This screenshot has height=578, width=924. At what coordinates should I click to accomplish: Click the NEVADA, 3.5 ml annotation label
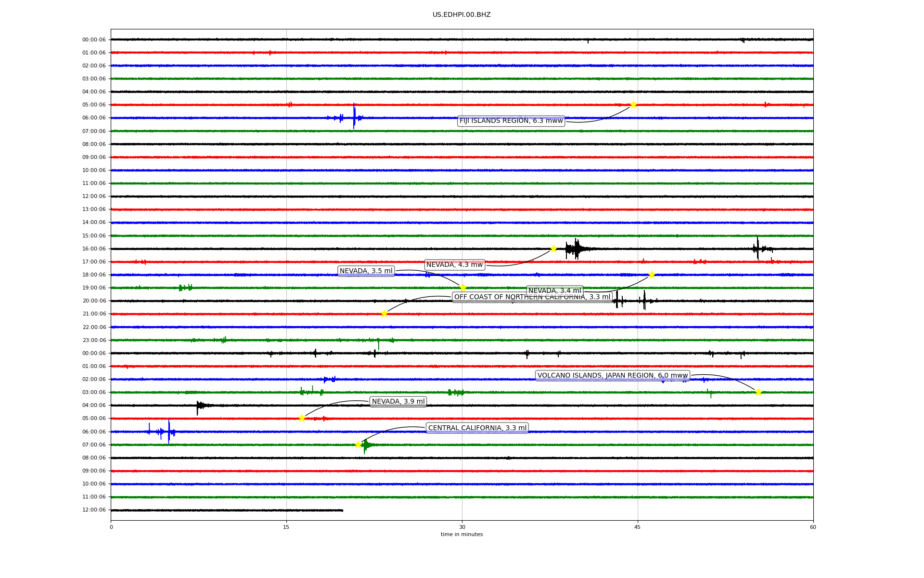click(x=366, y=271)
